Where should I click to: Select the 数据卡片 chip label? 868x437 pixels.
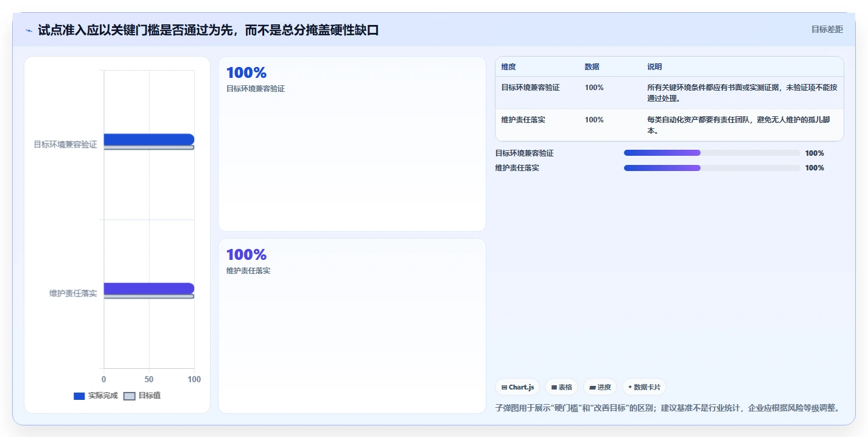pos(647,387)
